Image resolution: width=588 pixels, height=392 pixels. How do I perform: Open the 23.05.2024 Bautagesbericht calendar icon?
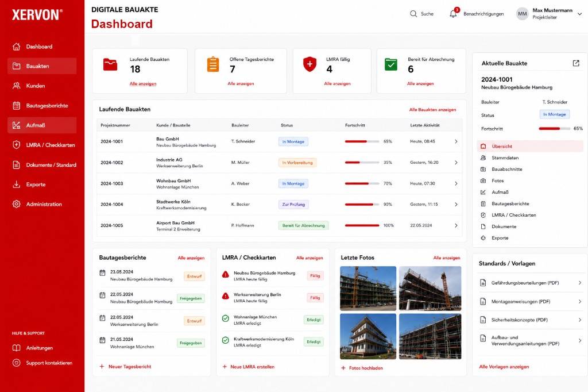(x=102, y=272)
